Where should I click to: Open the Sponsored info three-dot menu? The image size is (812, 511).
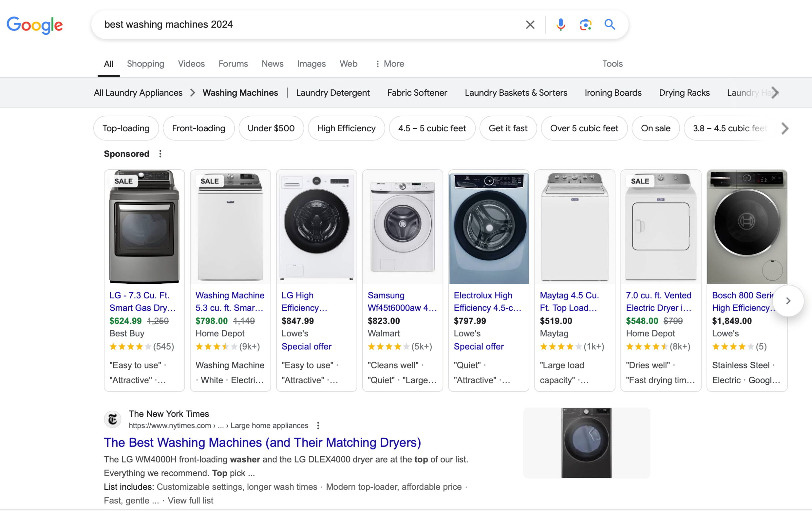click(x=160, y=154)
